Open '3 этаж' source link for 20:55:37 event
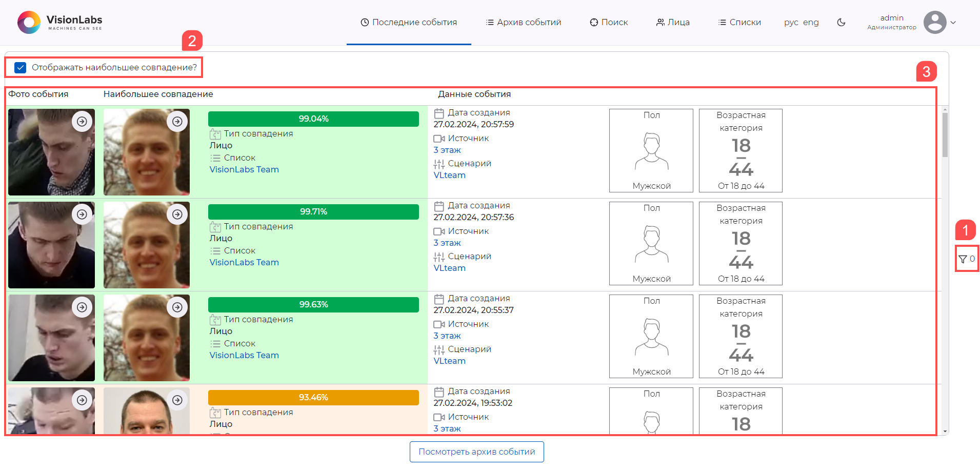The height and width of the screenshot is (469, 980). pyautogui.click(x=447, y=336)
